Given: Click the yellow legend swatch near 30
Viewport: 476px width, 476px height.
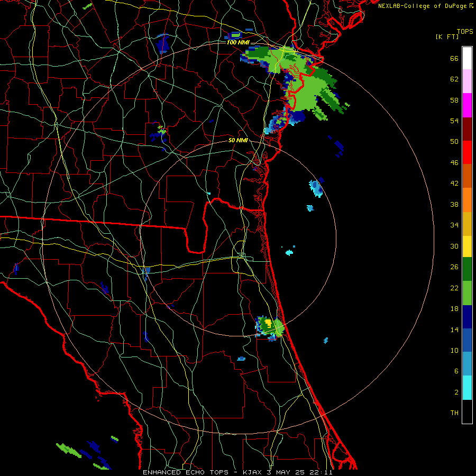Looking at the screenshot, I should [x=467, y=246].
